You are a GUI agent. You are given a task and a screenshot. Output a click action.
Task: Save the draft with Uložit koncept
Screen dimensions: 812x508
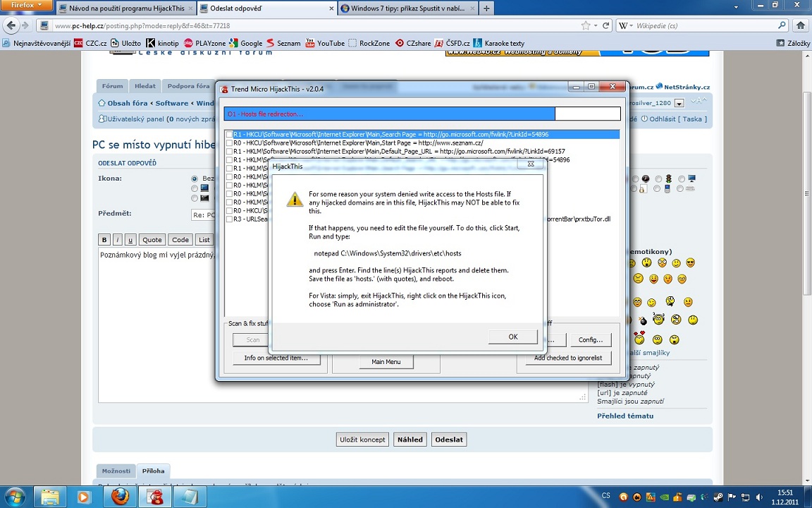pos(362,440)
